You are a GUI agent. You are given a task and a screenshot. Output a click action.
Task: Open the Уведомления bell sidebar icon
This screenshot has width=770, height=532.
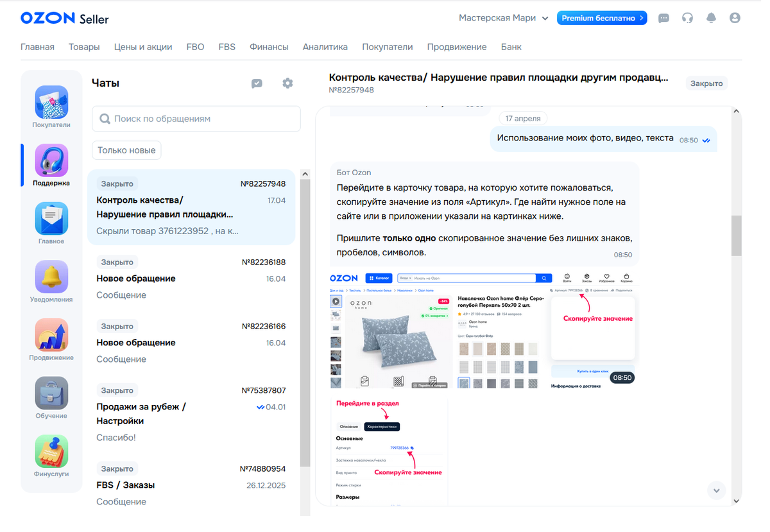51,277
